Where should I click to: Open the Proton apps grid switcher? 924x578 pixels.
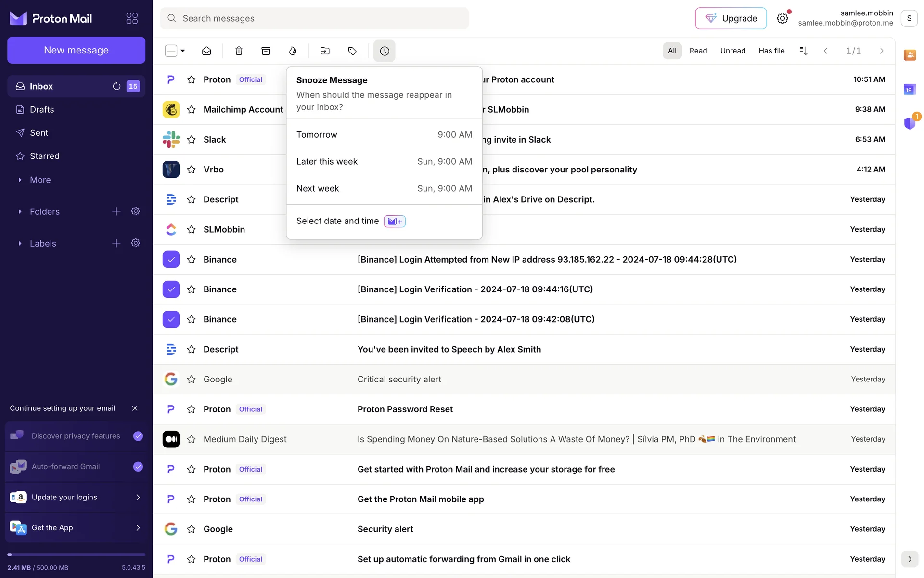(x=132, y=18)
